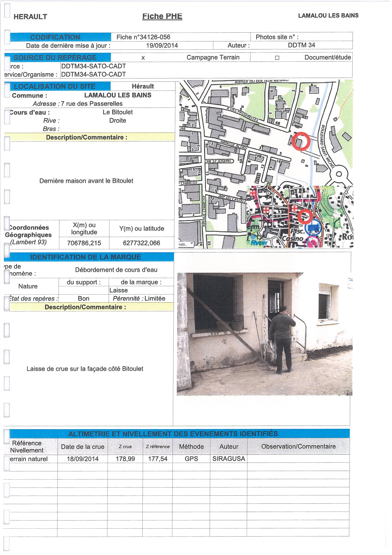Click the Rive value 'Droite'
This screenshot has height=555, width=392.
118,121
